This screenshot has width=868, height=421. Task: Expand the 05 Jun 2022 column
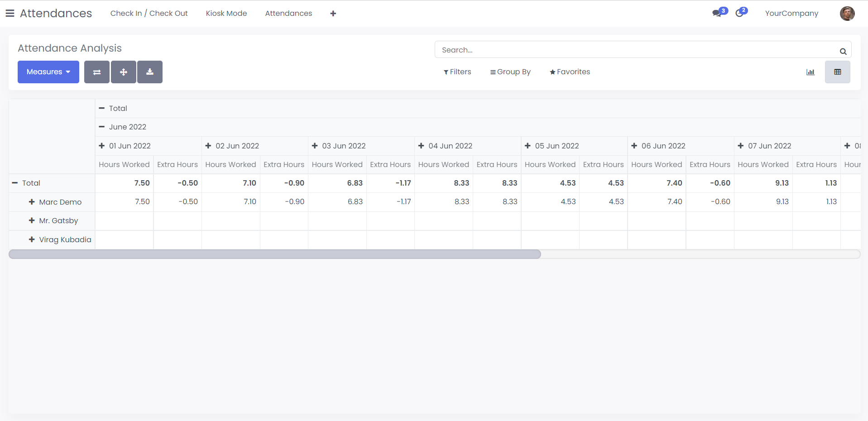[552, 146]
